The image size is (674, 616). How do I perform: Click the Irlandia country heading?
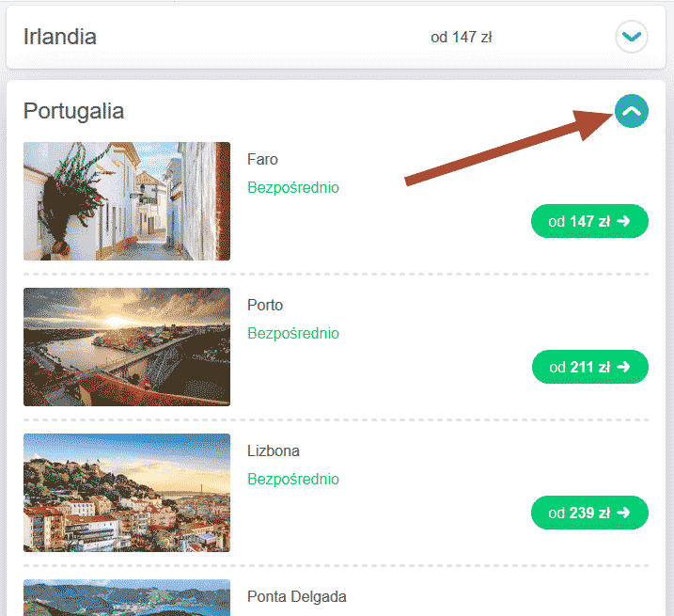tap(60, 38)
